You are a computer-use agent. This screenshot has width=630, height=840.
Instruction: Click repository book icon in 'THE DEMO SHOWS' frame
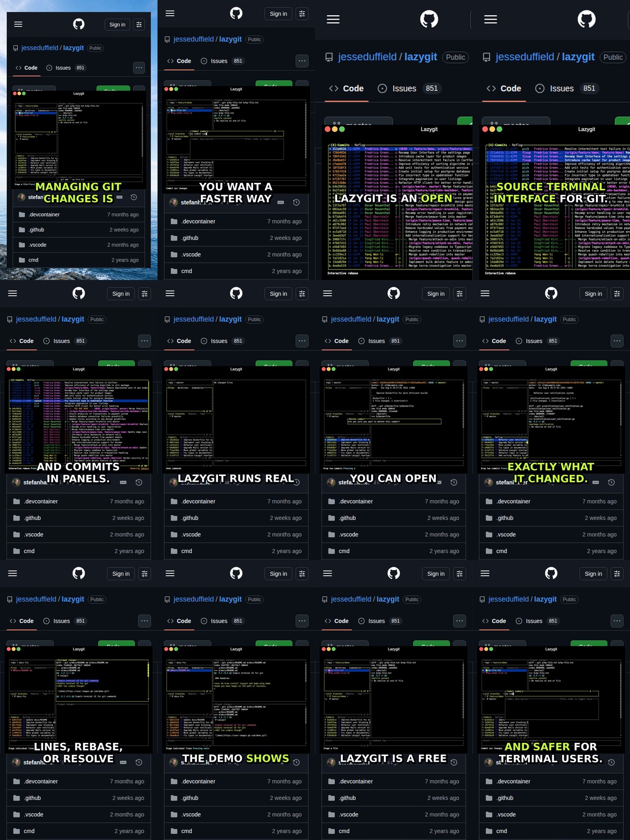[167, 599]
